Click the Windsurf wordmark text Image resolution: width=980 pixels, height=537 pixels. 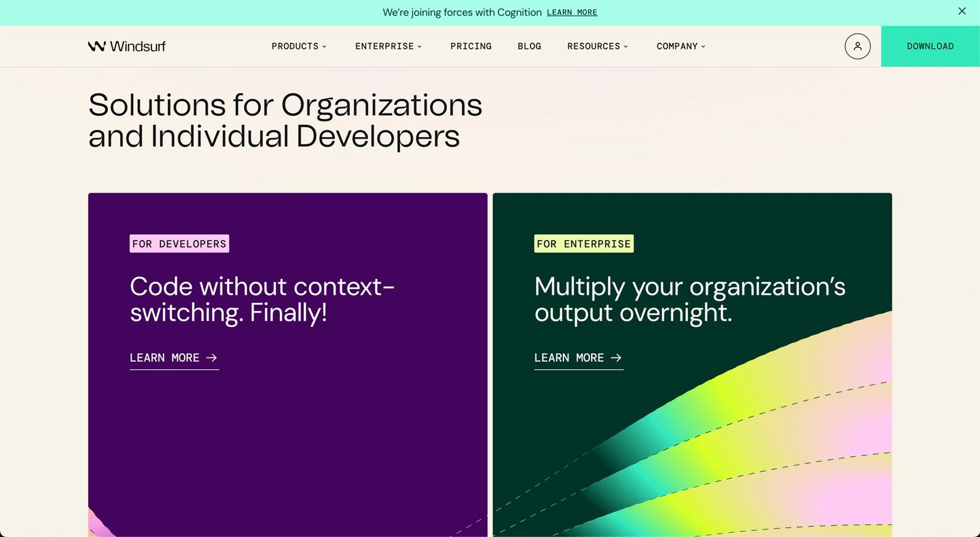pyautogui.click(x=138, y=46)
